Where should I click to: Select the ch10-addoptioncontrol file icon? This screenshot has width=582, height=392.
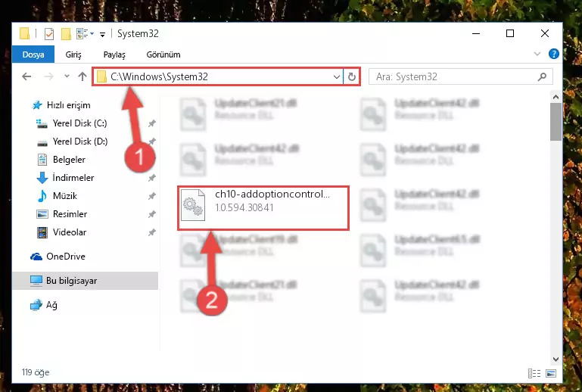pos(193,205)
